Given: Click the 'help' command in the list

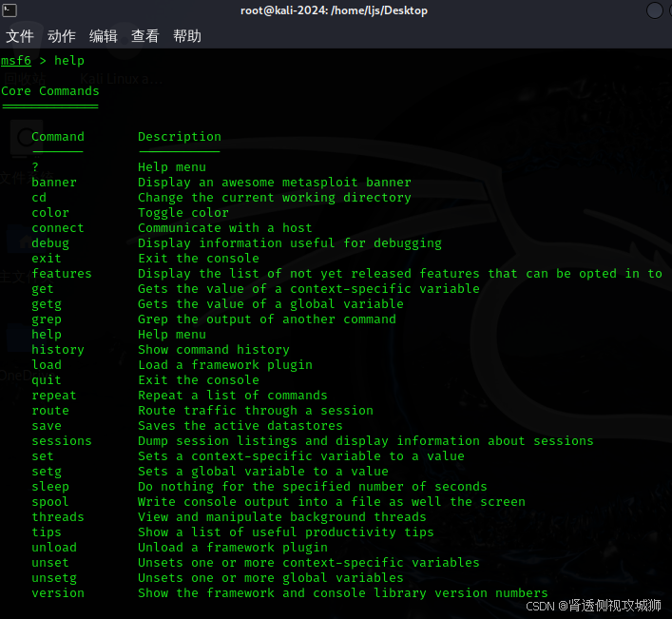Looking at the screenshot, I should 47,335.
